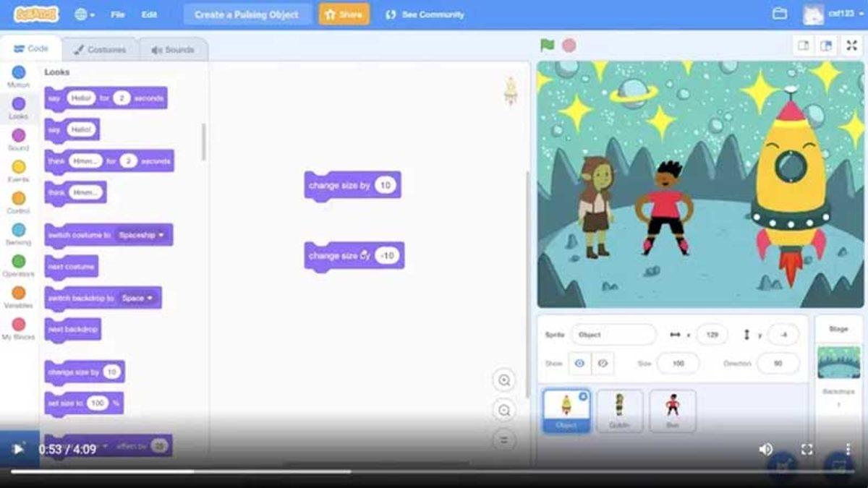Expand the Space backdrop dropdown
Screen dimensions: 868x488
click(150, 298)
